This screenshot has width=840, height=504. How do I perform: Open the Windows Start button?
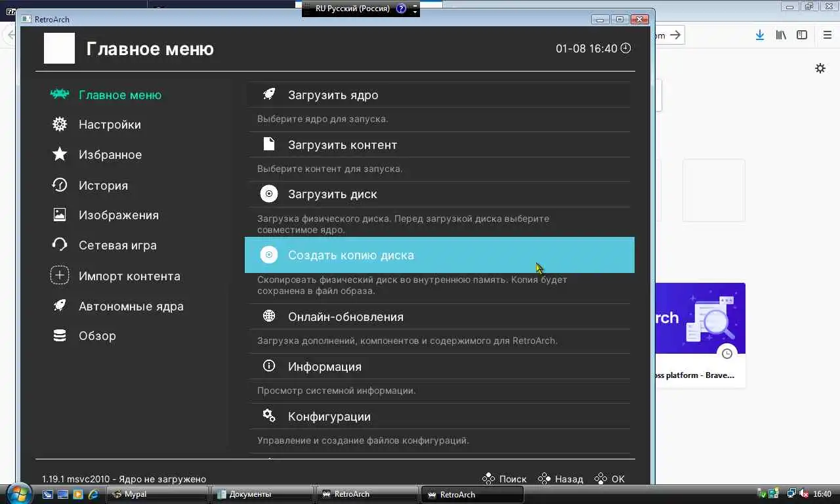click(x=18, y=493)
